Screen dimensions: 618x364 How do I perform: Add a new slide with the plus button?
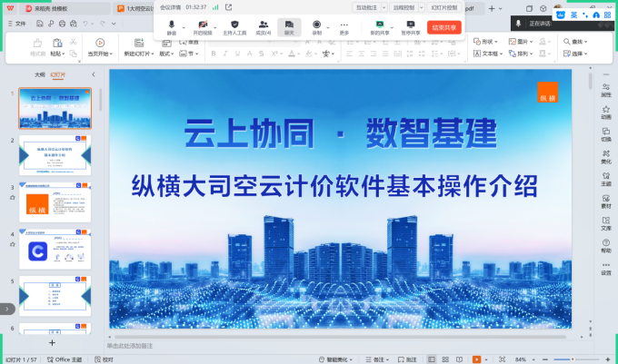52,343
